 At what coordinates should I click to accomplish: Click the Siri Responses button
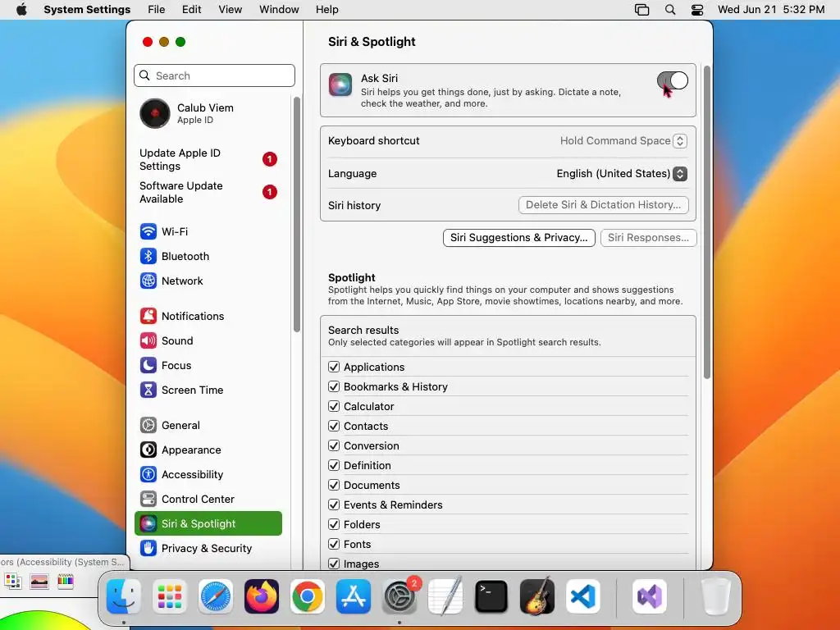[648, 238]
